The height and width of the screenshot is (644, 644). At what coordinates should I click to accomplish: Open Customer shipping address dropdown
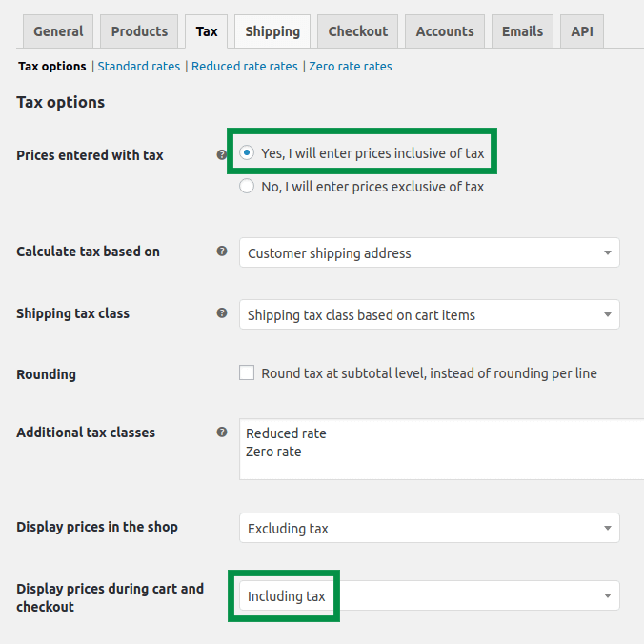430,252
